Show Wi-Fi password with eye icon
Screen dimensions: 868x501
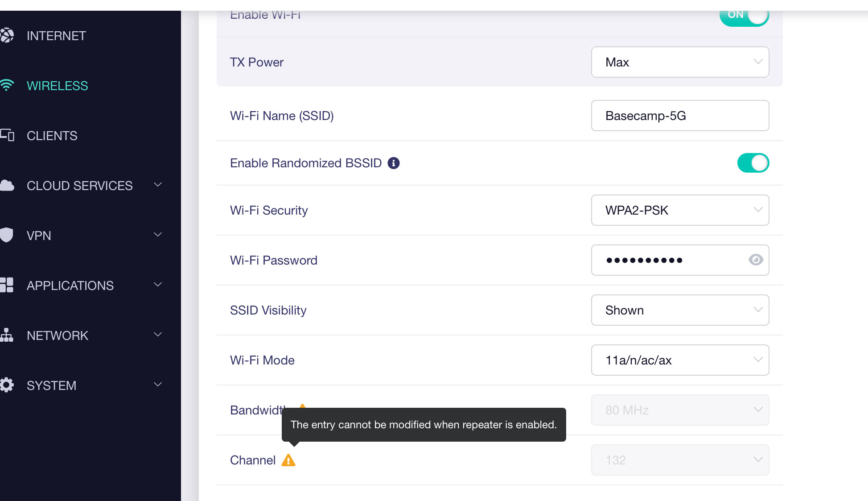[x=756, y=260]
